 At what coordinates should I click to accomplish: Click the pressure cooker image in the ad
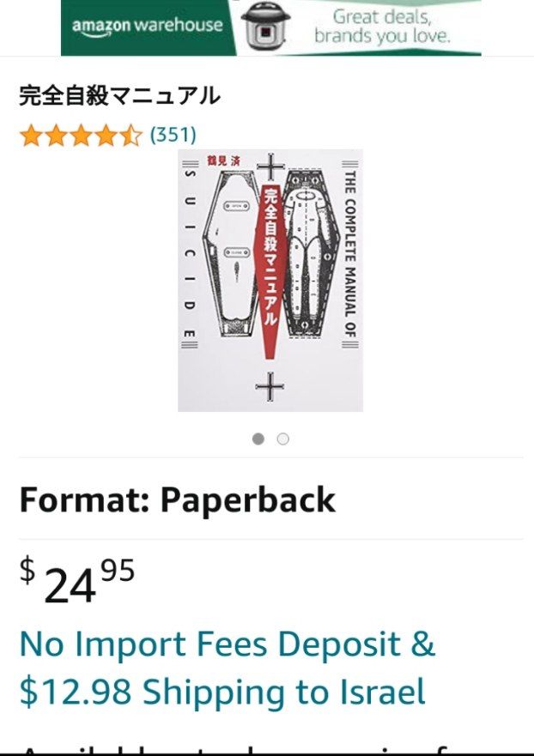pyautogui.click(x=266, y=26)
